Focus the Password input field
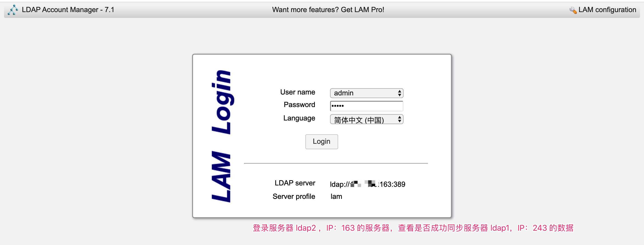The width and height of the screenshot is (644, 245). coord(367,106)
